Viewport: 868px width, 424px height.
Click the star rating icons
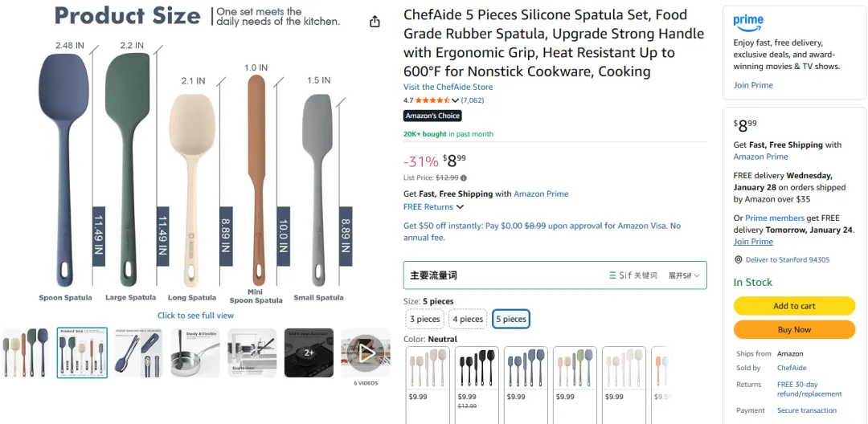point(432,100)
